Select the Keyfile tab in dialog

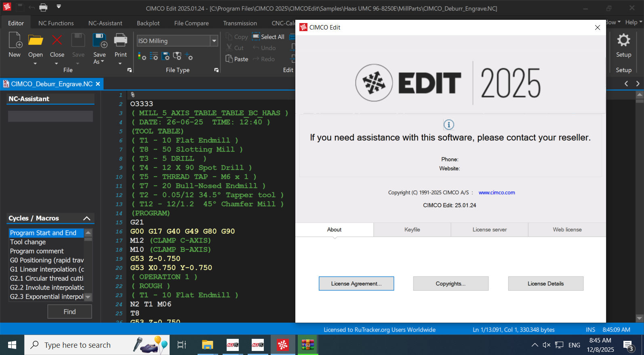coord(412,230)
